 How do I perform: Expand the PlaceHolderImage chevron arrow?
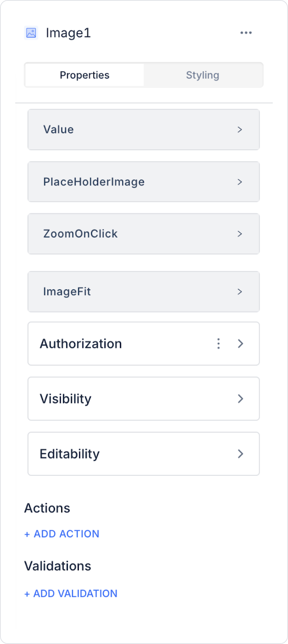[240, 182]
